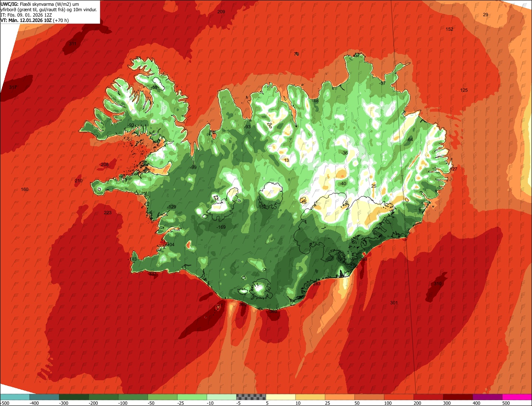Select the orange legend swatch between 25 and 50
Viewport: 532px width, 406px height.
tap(340, 396)
